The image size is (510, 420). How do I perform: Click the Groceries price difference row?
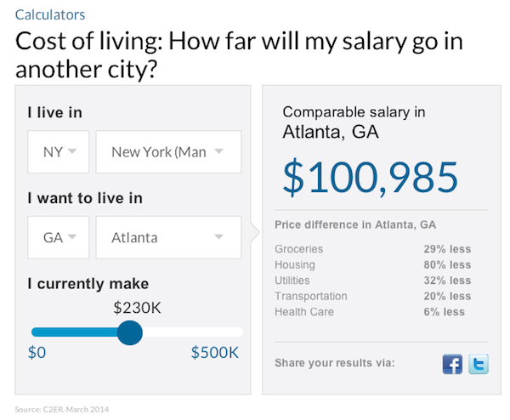(x=373, y=249)
